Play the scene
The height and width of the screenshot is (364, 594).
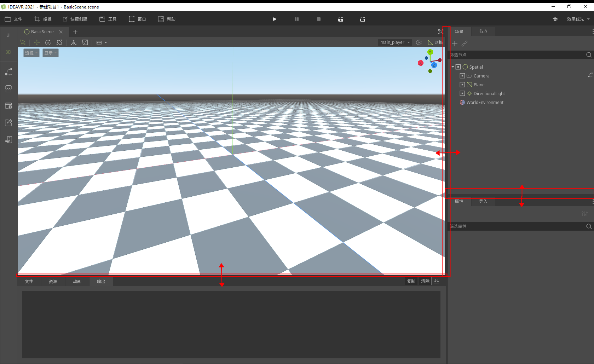(275, 19)
